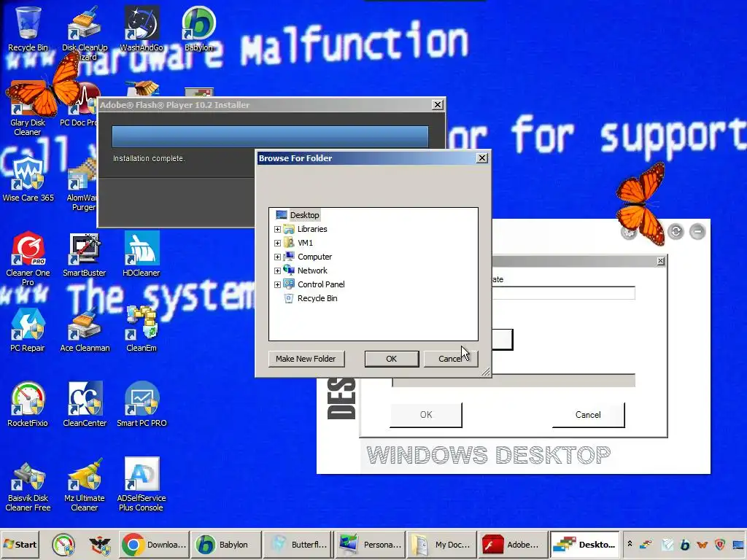
Task: Click the disabled OK in Desktop window
Action: click(x=426, y=415)
